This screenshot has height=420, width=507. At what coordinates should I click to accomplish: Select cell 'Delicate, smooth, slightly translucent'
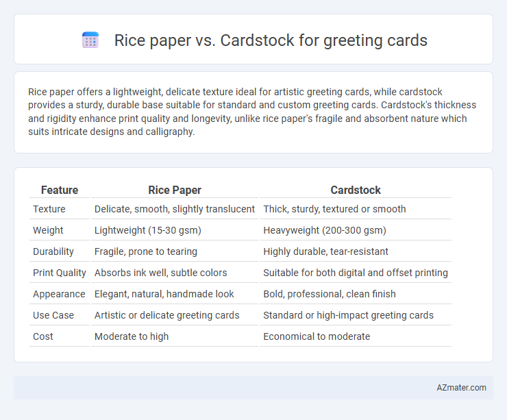(x=175, y=209)
